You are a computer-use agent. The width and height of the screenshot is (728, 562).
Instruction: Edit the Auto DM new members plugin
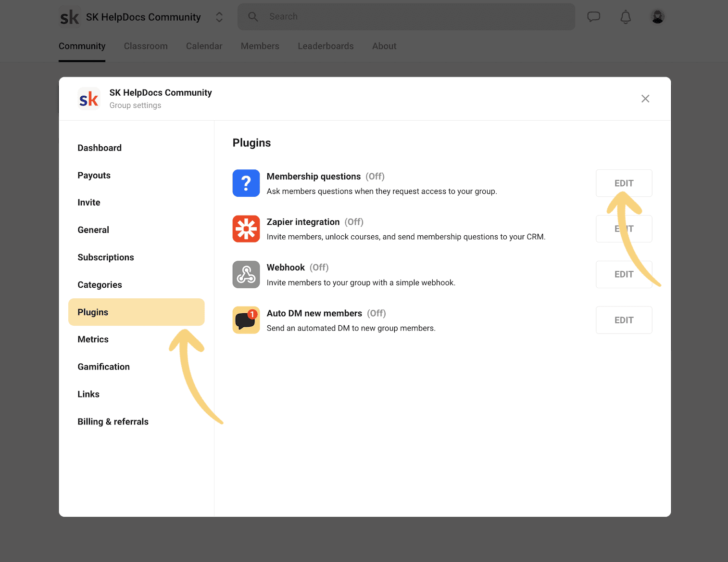point(624,320)
